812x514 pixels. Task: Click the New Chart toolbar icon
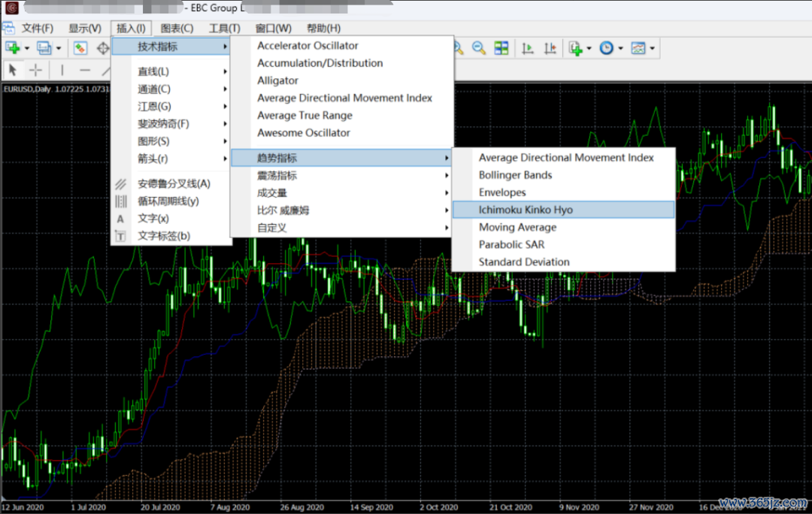(13, 48)
